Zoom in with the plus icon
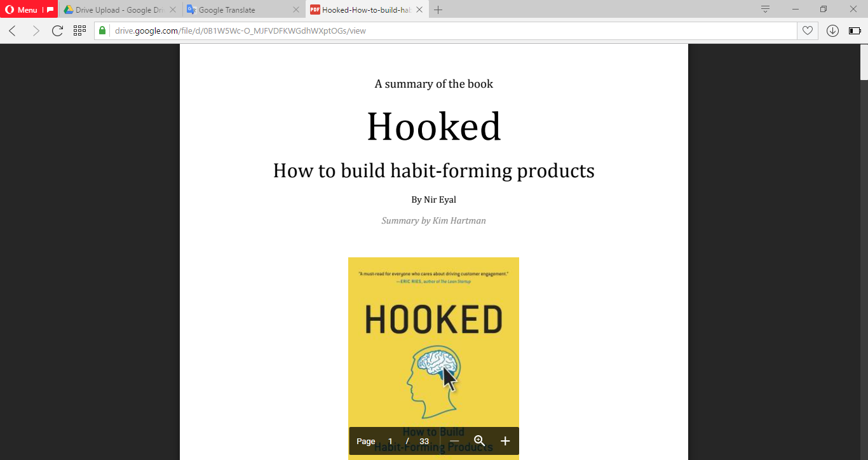Screen dimensions: 868x460 [x=505, y=441]
